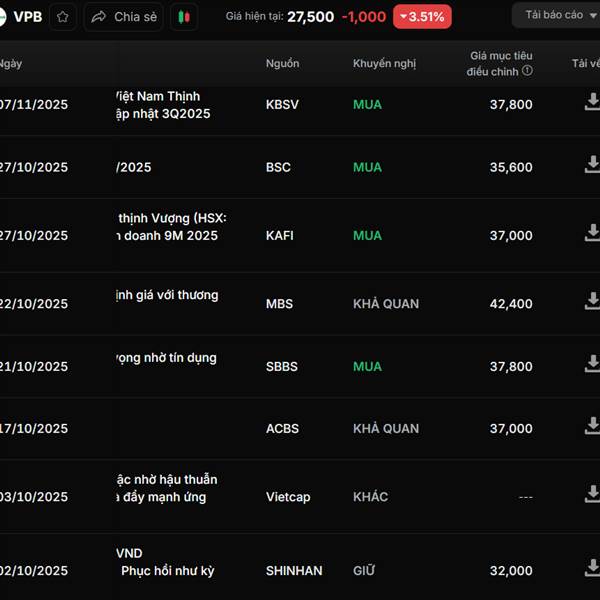Click the current price 27,500
The image size is (600, 600).
click(x=310, y=17)
